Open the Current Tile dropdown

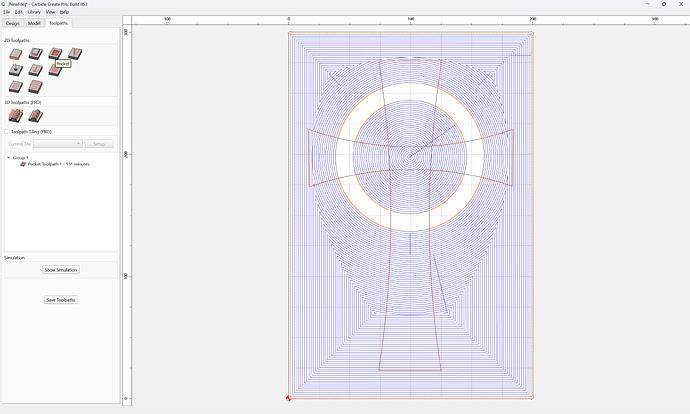click(58, 144)
